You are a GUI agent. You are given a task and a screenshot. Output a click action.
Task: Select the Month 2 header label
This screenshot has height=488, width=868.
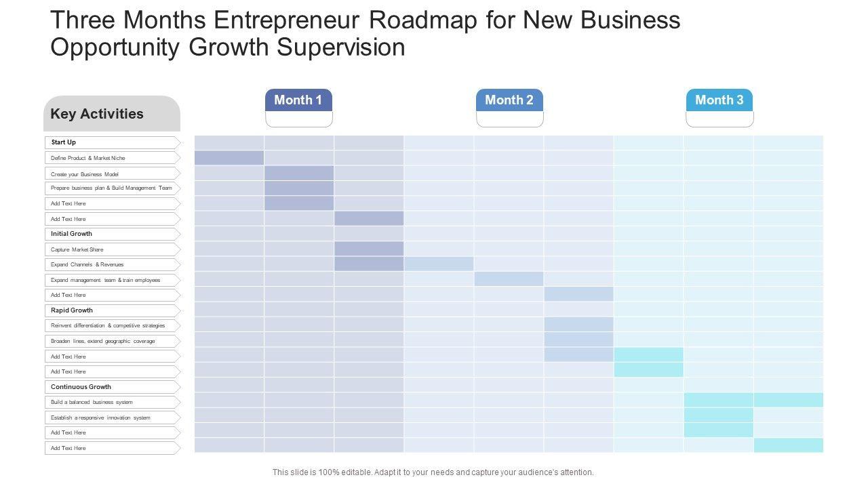[x=509, y=100]
